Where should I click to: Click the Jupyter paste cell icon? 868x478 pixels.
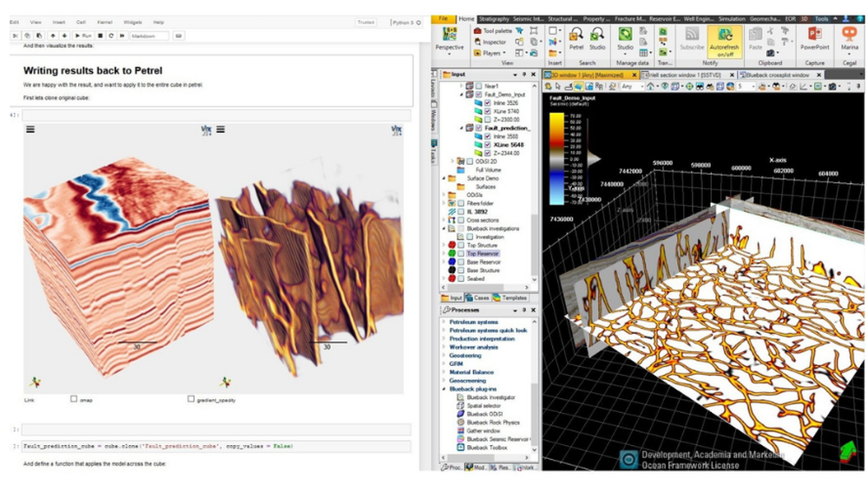(39, 36)
